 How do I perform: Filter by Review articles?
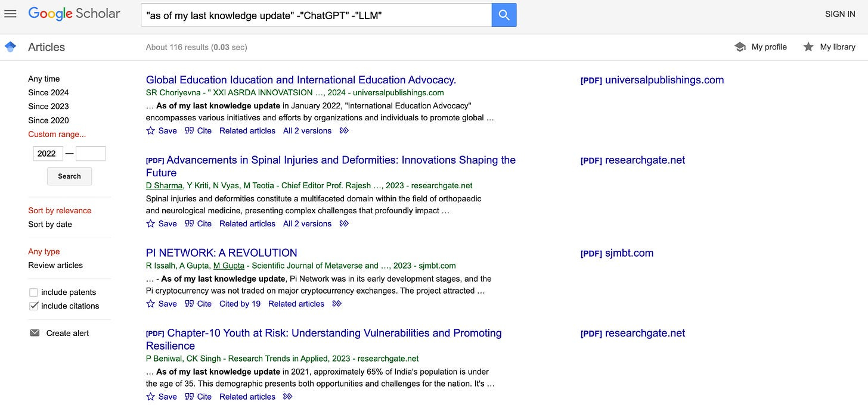pos(55,265)
